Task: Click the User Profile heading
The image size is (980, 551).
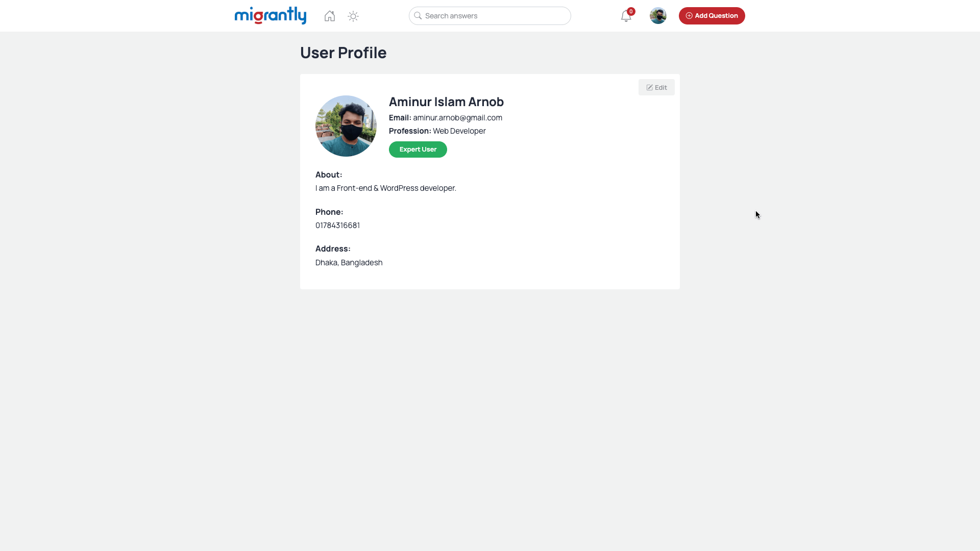Action: [343, 53]
